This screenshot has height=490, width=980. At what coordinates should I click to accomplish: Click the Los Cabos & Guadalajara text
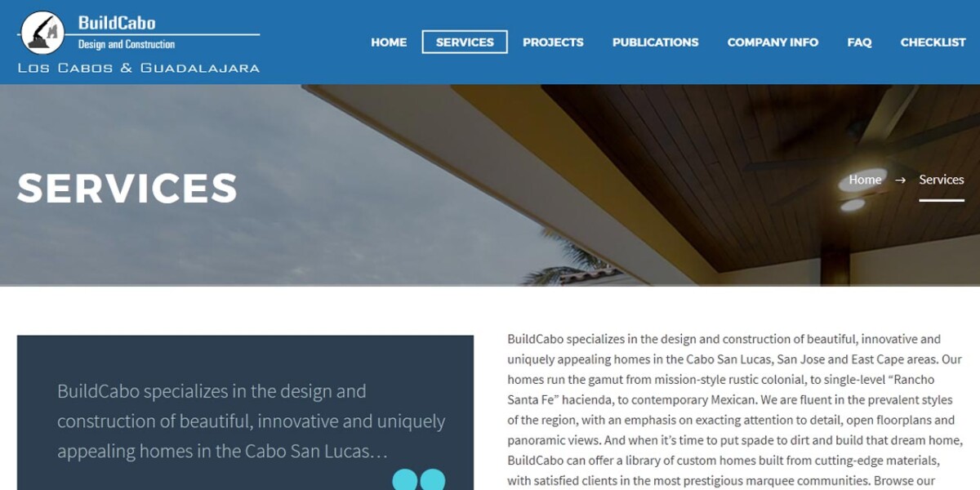pos(139,68)
